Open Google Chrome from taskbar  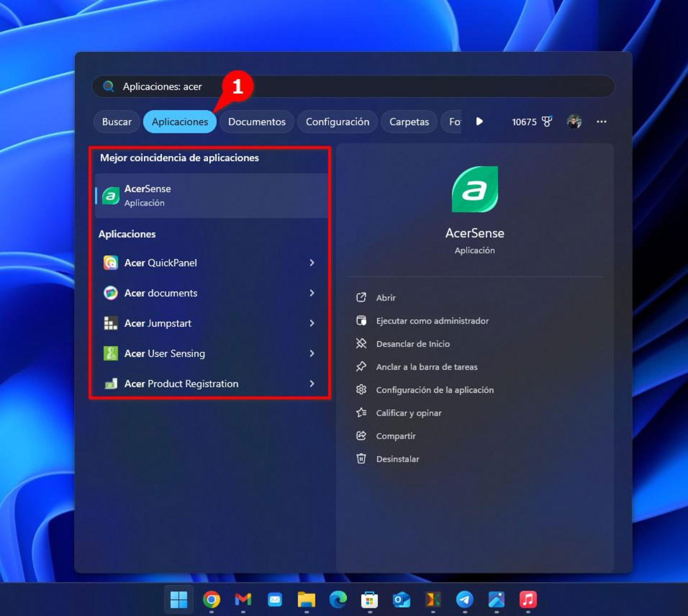click(x=211, y=599)
